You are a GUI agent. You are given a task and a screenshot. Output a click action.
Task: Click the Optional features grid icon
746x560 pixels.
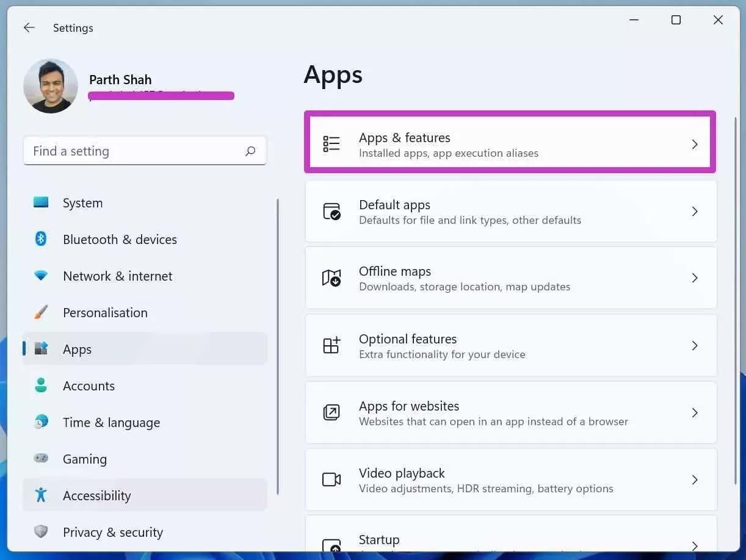click(x=331, y=345)
